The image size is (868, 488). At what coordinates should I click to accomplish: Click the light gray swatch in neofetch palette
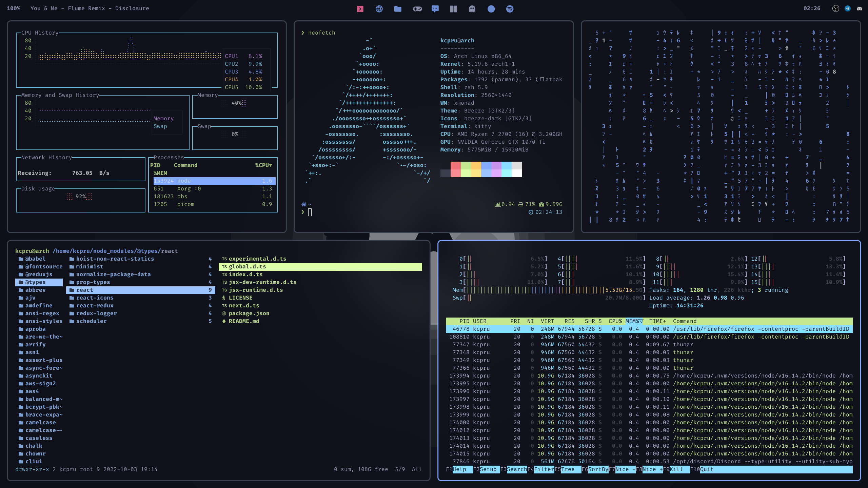(516, 165)
